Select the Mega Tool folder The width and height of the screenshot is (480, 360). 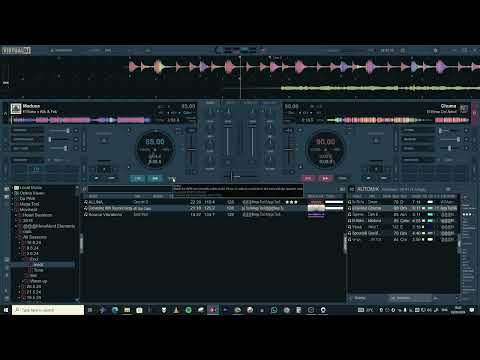click(x=29, y=204)
